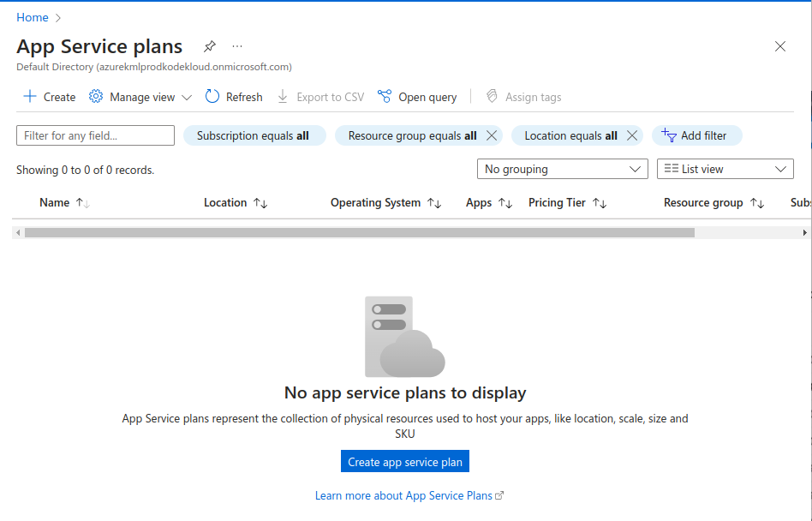The height and width of the screenshot is (521, 812).
Task: Click the Refresh toolbar button
Action: tap(235, 97)
